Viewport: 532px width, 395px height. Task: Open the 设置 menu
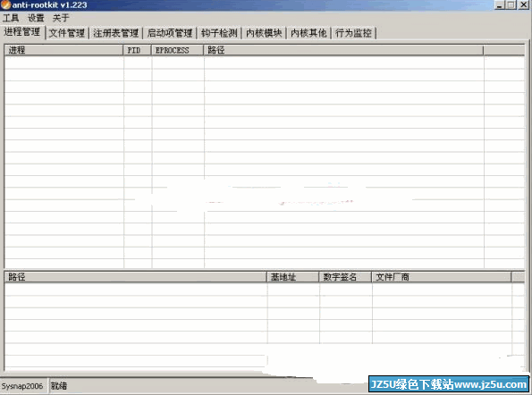36,18
